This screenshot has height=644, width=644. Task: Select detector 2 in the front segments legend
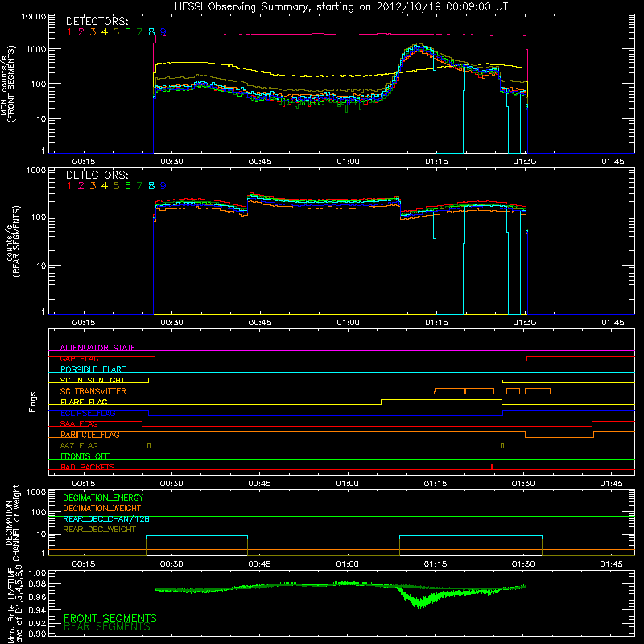[81, 32]
